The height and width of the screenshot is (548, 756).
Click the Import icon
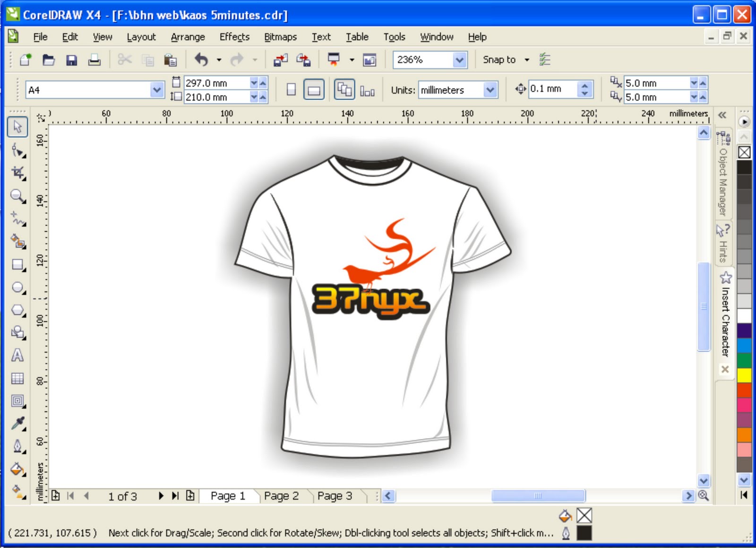[x=280, y=60]
